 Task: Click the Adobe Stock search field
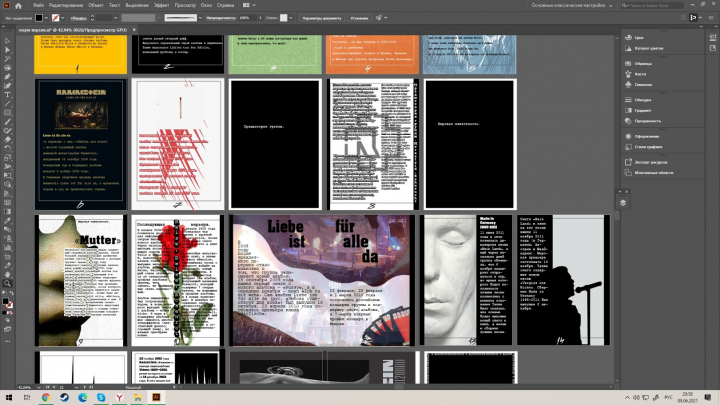[652, 6]
